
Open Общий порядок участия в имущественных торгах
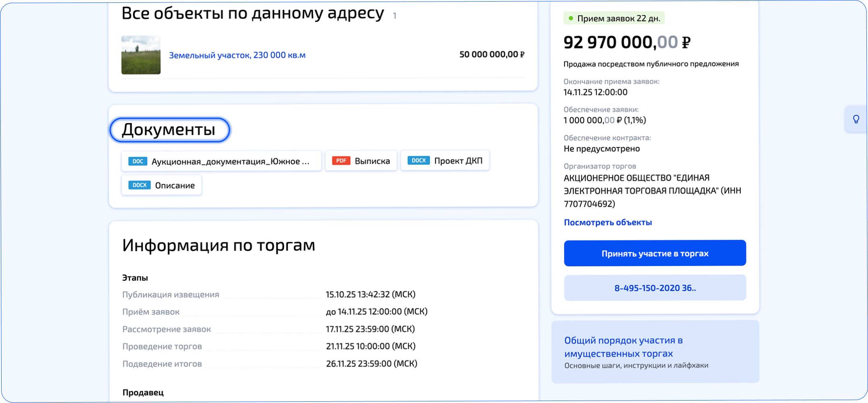tap(623, 347)
